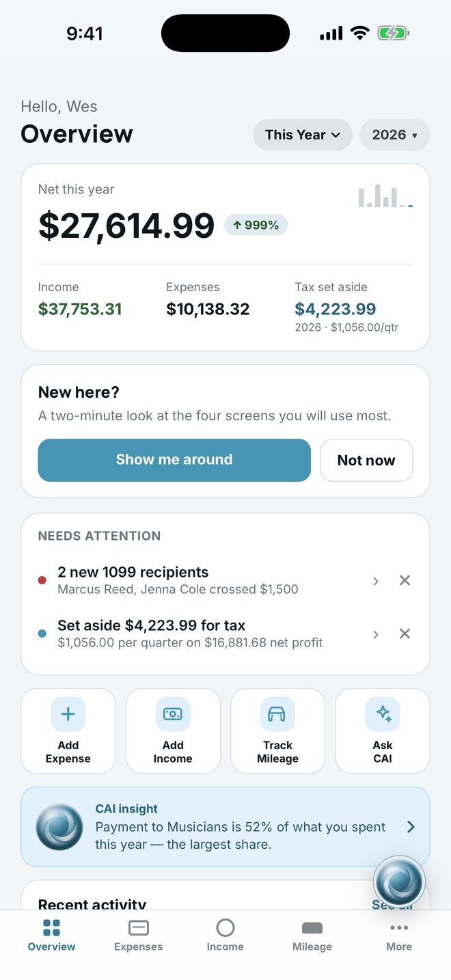451x980 pixels.
Task: Tap the Tax set aside amount
Action: 336,309
